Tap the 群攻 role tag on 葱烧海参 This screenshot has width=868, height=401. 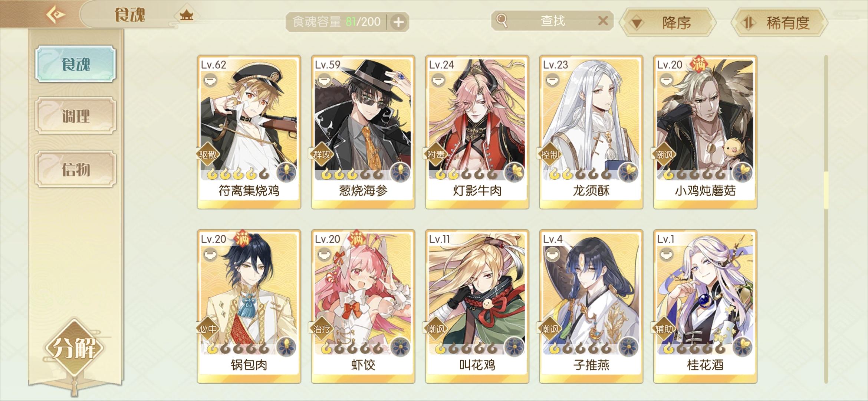[321, 154]
